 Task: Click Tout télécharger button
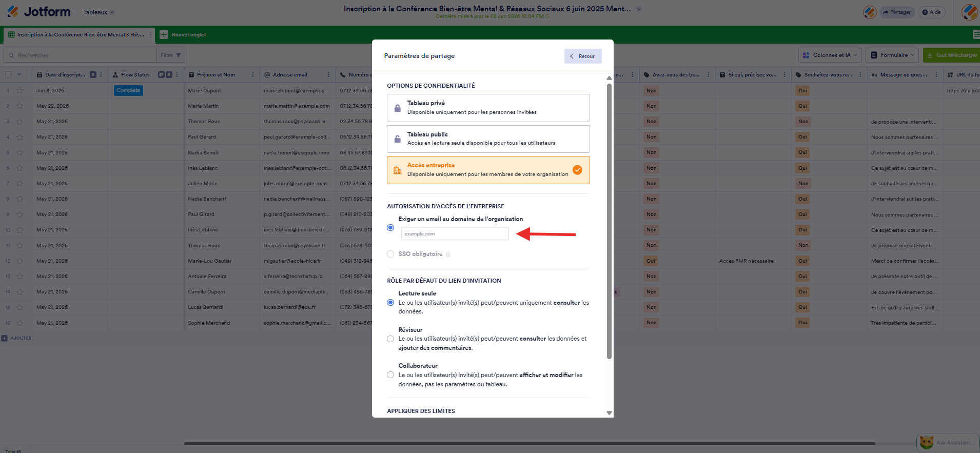(952, 55)
